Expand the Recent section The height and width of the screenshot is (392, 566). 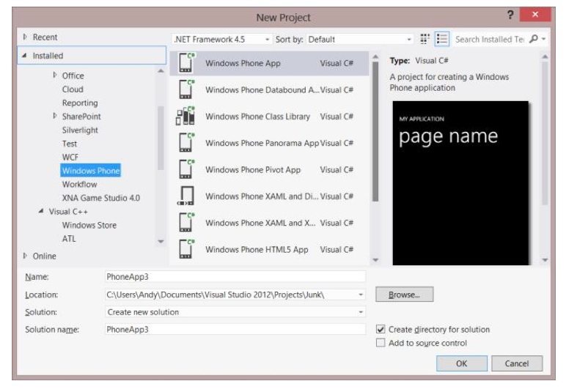pos(25,37)
